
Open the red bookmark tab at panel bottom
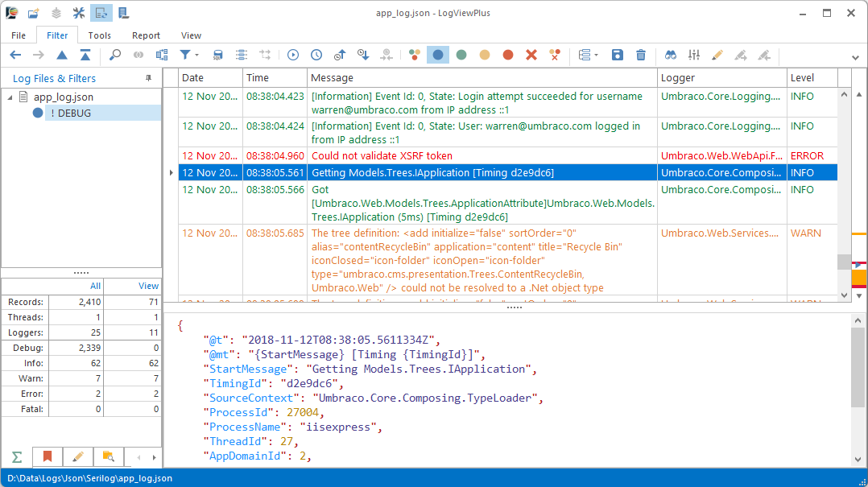[x=47, y=457]
